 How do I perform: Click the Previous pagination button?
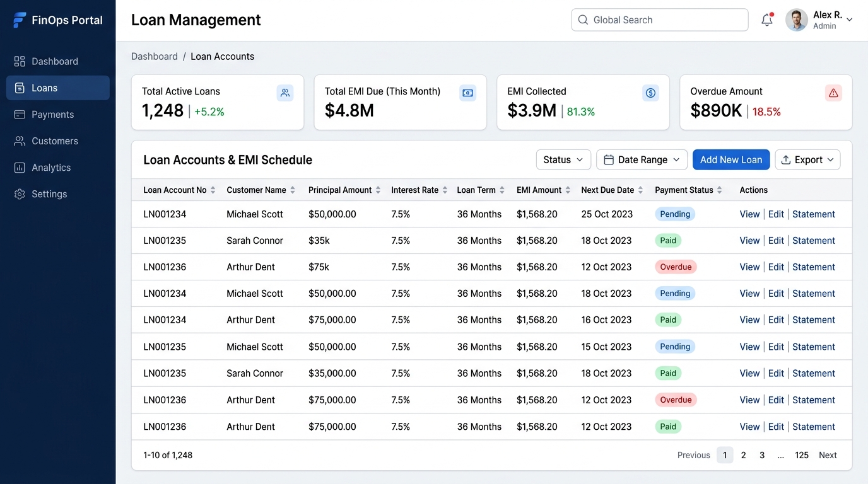click(x=693, y=455)
